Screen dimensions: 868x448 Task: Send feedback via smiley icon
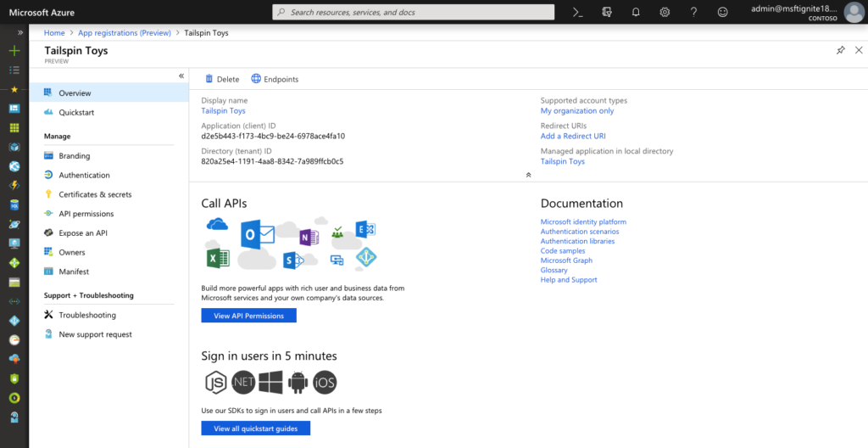click(x=722, y=12)
